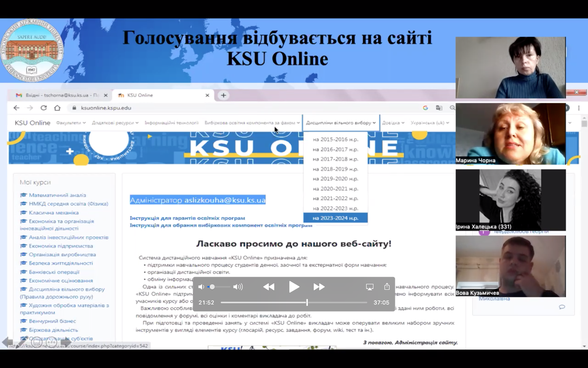
Task: Open the player share menu
Action: [x=387, y=286]
